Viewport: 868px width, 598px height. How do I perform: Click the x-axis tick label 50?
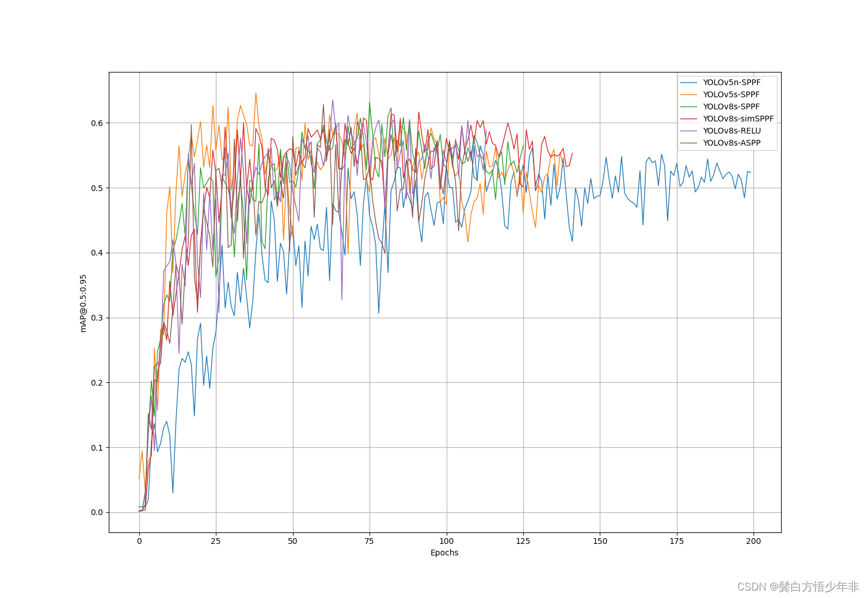(292, 541)
